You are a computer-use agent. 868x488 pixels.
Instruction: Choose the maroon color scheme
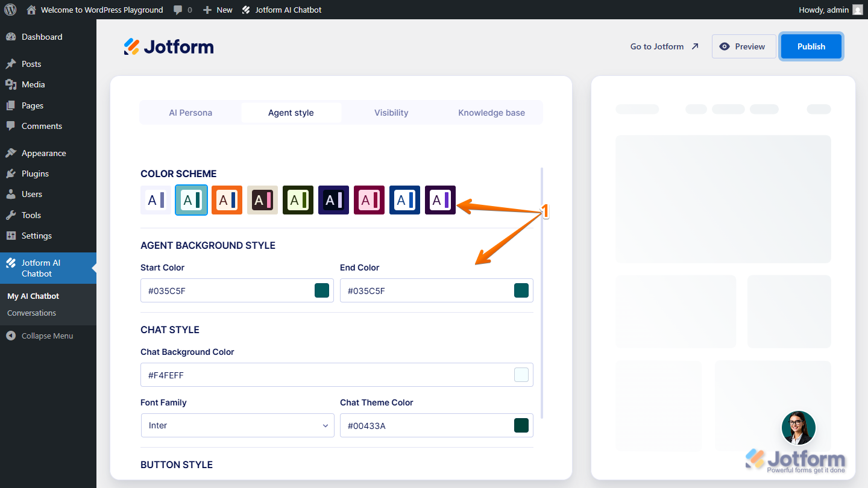[x=370, y=200]
